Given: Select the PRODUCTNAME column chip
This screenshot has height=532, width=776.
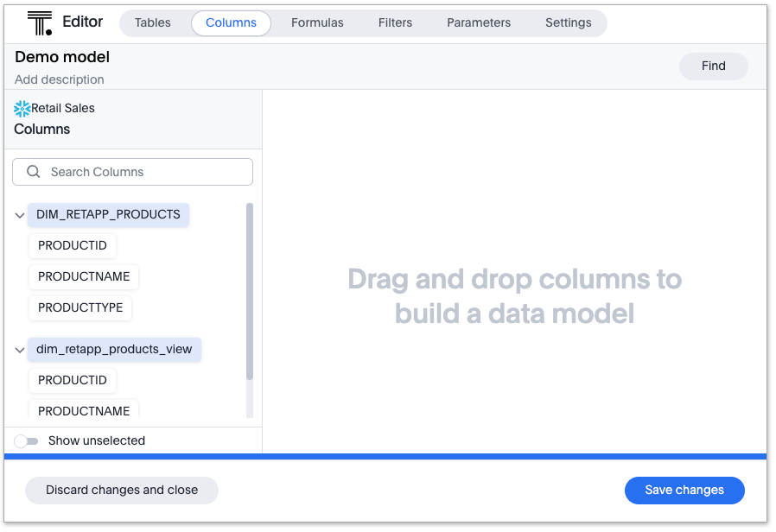Looking at the screenshot, I should point(83,276).
